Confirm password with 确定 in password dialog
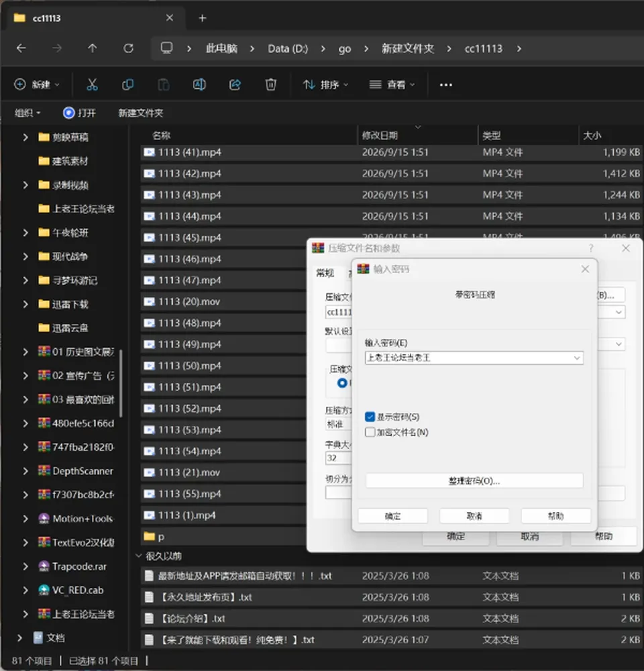 pos(393,516)
